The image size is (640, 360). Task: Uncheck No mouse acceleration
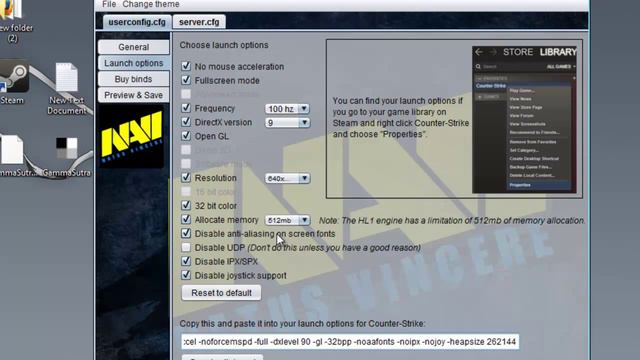186,66
